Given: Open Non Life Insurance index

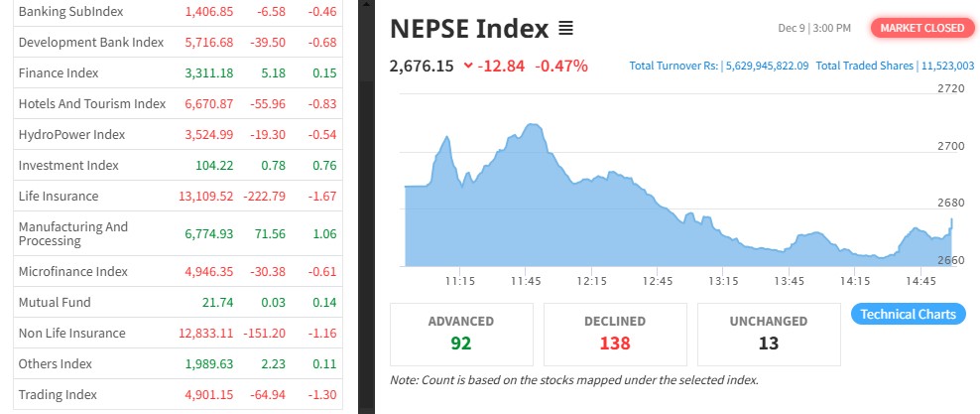Looking at the screenshot, I should [x=71, y=333].
